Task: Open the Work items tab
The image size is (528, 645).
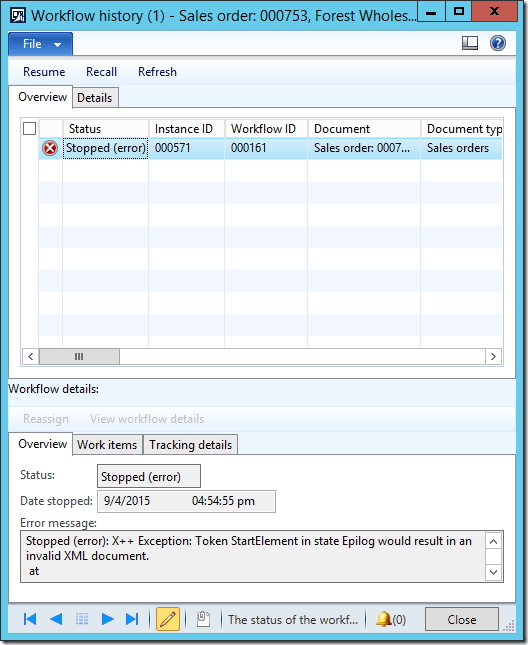Action: pos(107,445)
